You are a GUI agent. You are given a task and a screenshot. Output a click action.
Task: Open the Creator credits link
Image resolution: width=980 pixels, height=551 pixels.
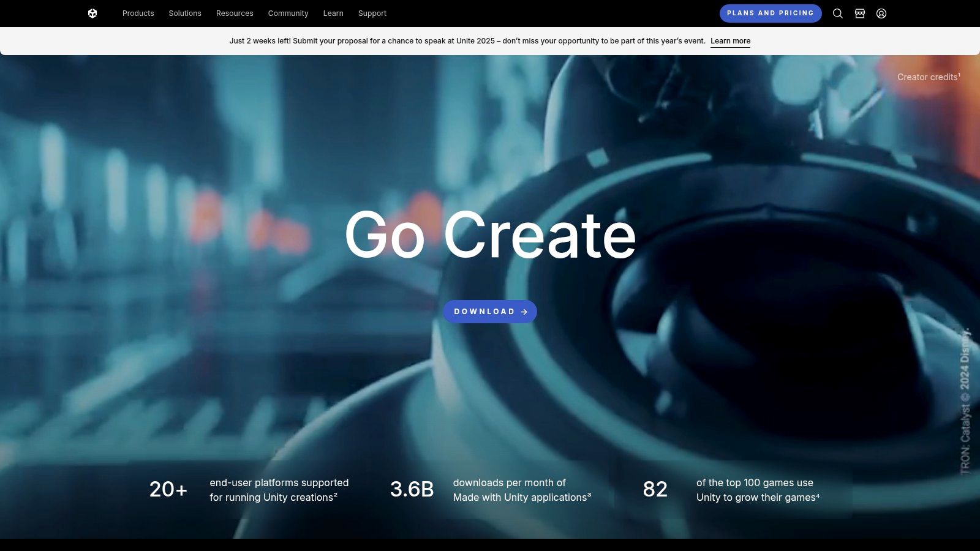pyautogui.click(x=929, y=77)
